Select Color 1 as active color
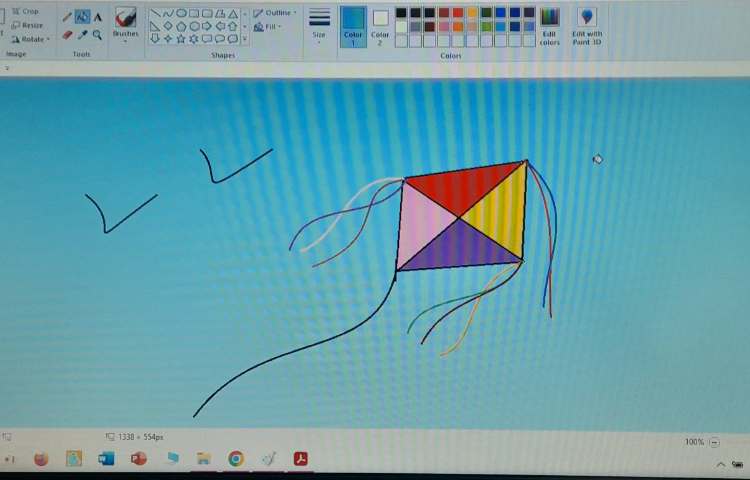Image resolution: width=750 pixels, height=480 pixels. [353, 26]
